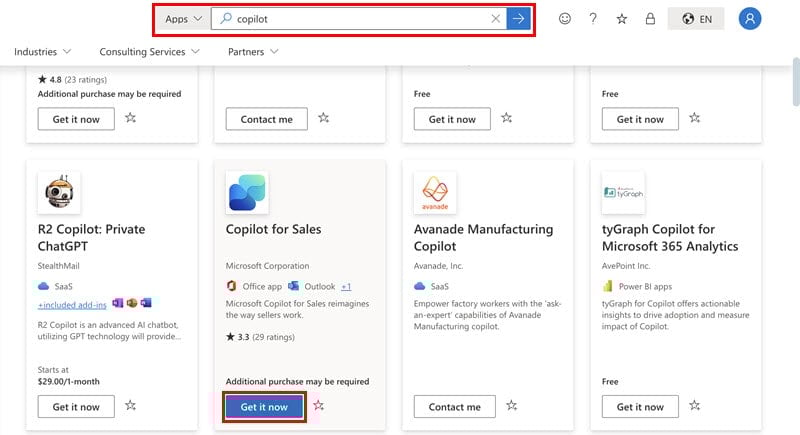
Task: Open Avanade Manufacturing Copilot title
Action: 483,238
